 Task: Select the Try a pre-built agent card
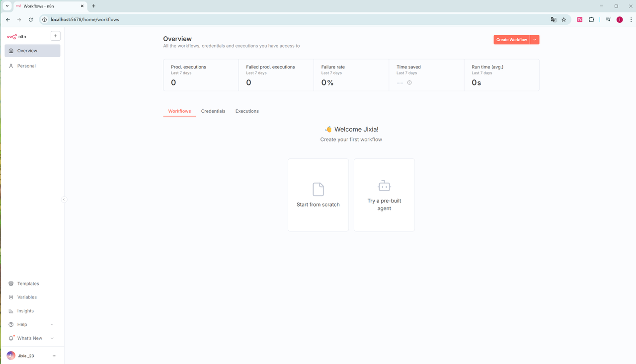(384, 195)
